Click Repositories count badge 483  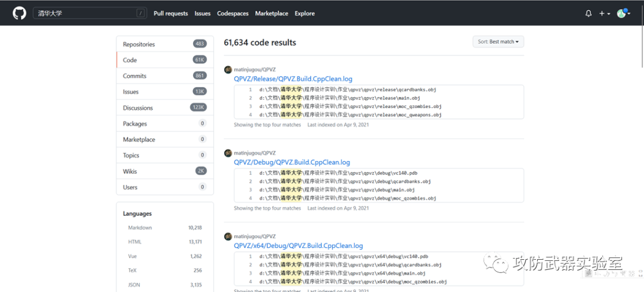coord(200,44)
